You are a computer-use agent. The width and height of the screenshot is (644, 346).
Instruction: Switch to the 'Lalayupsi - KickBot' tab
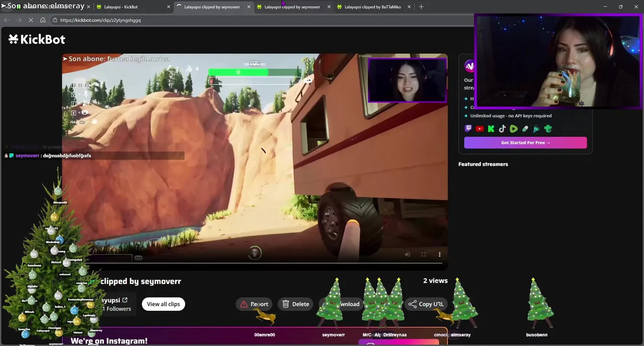(131, 7)
